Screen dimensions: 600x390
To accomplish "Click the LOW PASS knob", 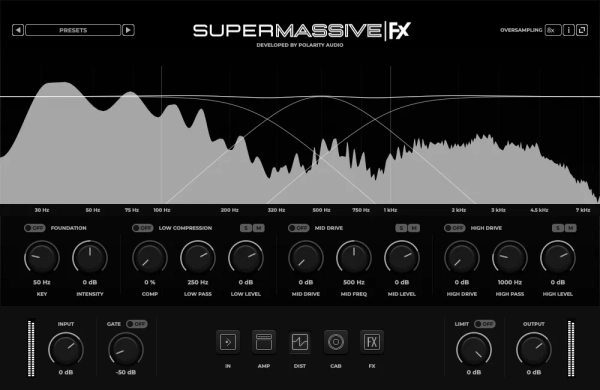I will pos(198,258).
